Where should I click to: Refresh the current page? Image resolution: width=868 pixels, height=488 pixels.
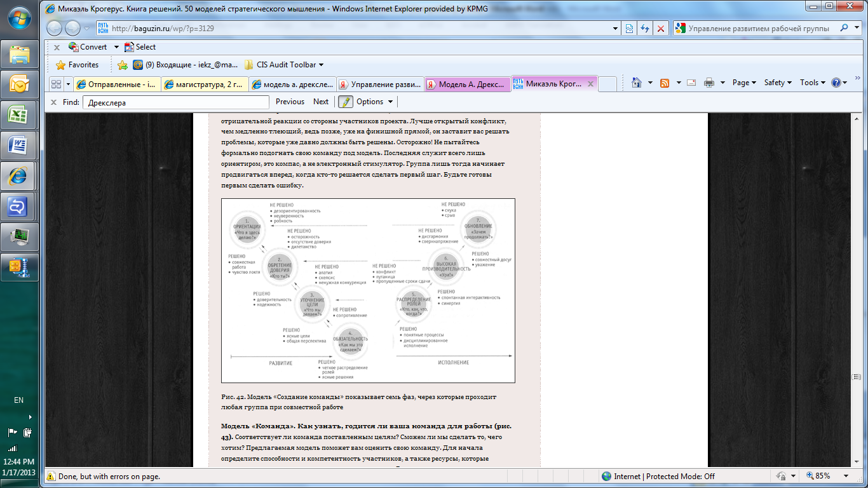point(645,28)
